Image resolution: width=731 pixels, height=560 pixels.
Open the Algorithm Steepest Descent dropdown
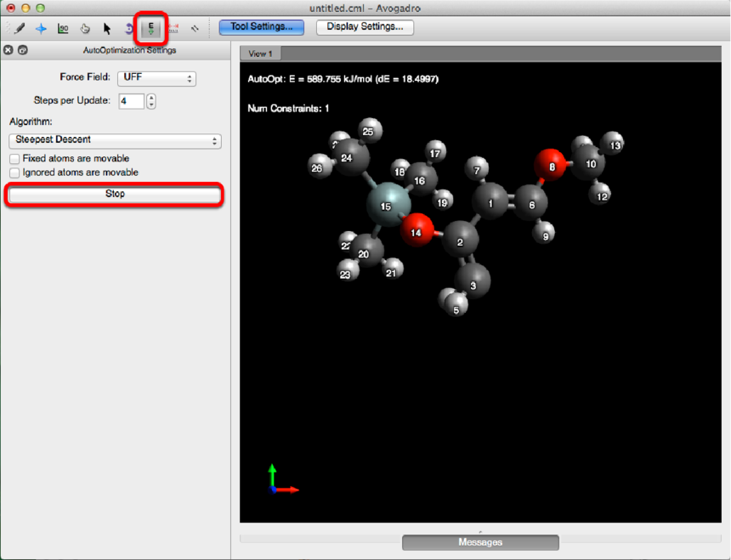(115, 140)
